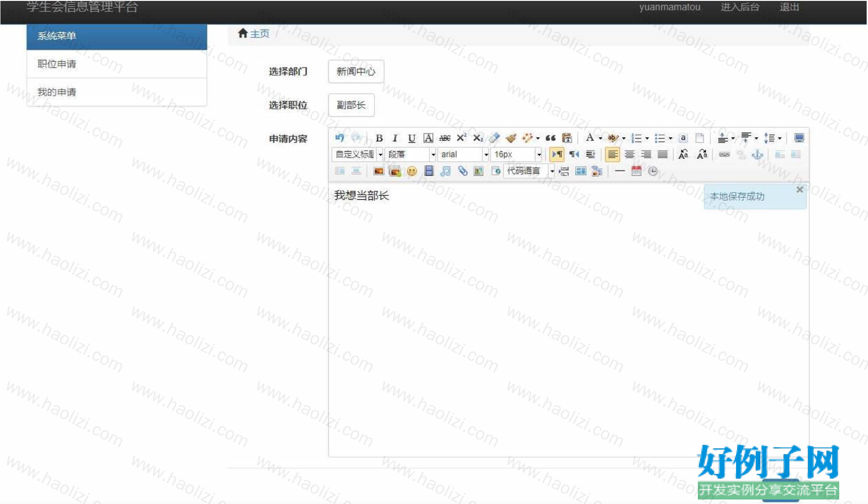Insert a video using the film icon
The image size is (868, 504).
point(429,171)
